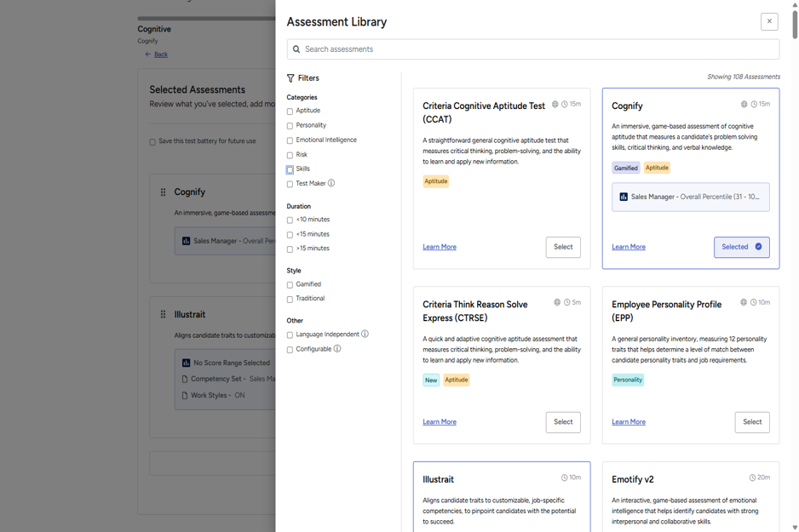Check the Traditional style filter
The height and width of the screenshot is (532, 799).
pyautogui.click(x=290, y=300)
